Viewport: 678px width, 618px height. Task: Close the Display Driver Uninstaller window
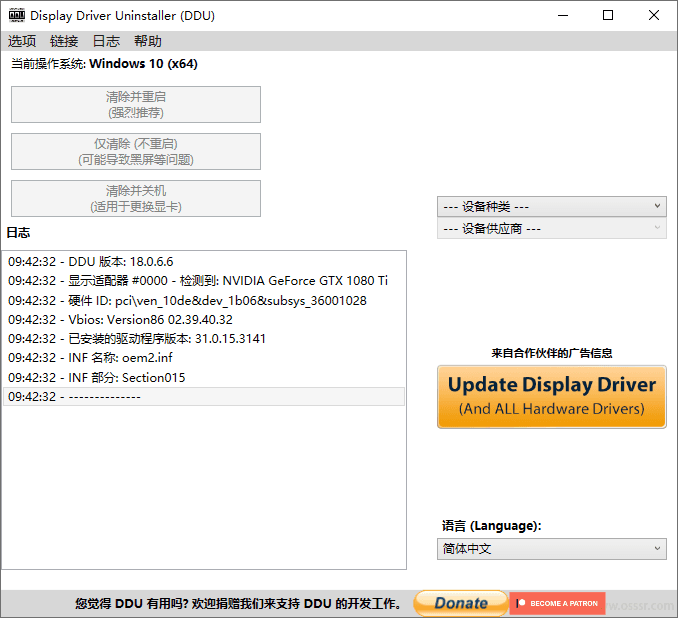click(654, 15)
